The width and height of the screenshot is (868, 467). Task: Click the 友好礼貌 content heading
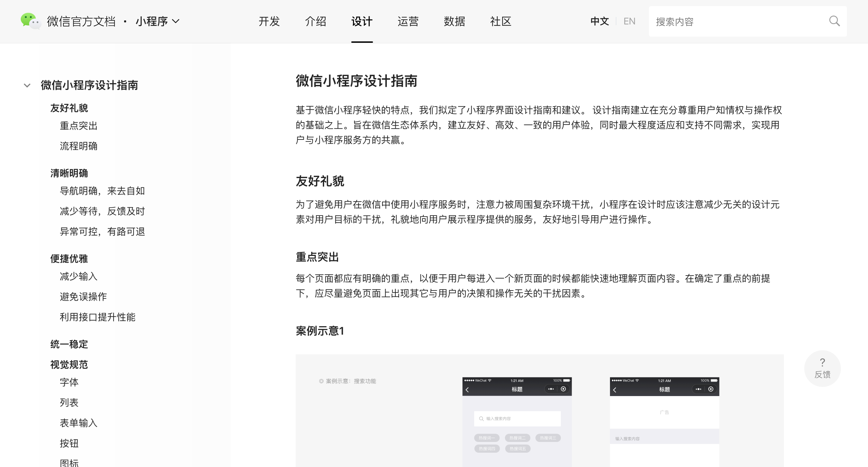tap(320, 181)
